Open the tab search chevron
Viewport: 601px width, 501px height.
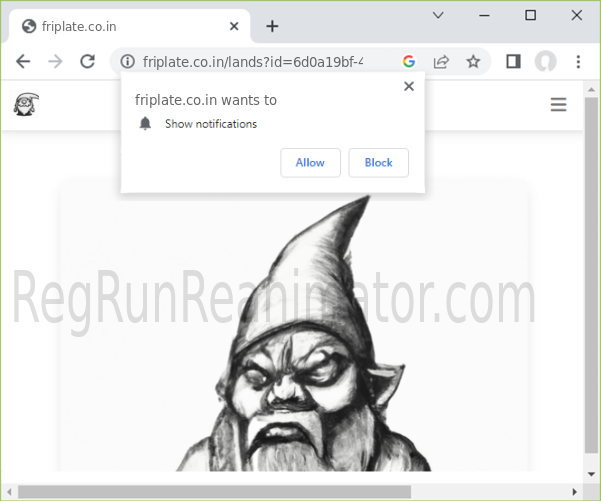(438, 15)
